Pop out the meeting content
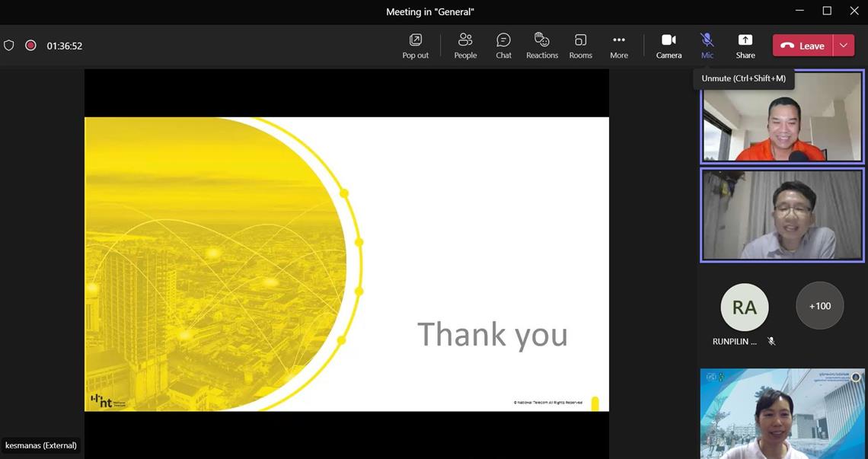 click(x=415, y=46)
